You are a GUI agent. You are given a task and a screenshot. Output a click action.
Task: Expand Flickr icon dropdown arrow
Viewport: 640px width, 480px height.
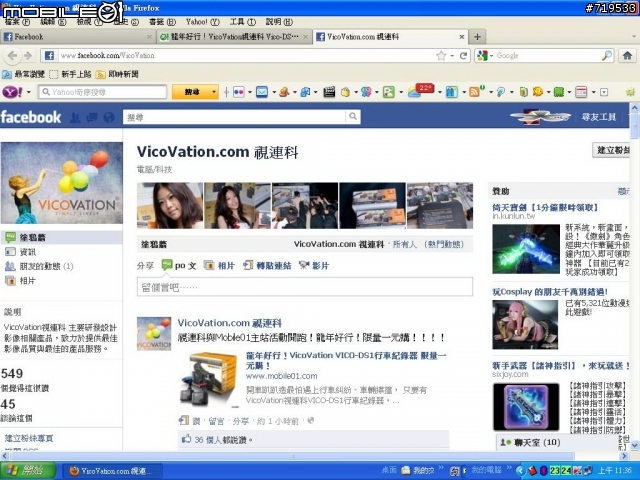point(249,92)
